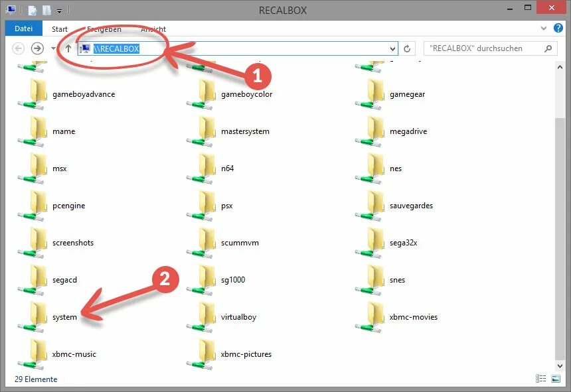The width and height of the screenshot is (571, 392).
Task: Click the \\RECALBOX address bar field
Action: (x=237, y=48)
